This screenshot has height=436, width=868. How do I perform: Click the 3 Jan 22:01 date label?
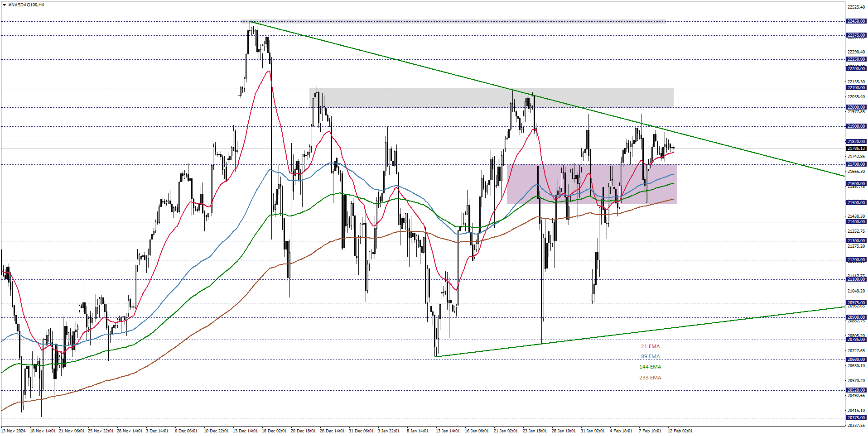click(x=389, y=431)
